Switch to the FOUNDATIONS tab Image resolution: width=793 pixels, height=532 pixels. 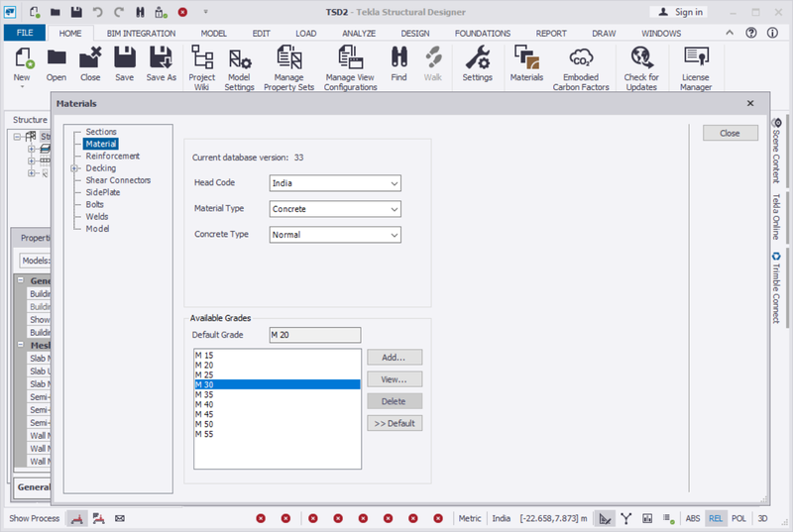click(483, 34)
